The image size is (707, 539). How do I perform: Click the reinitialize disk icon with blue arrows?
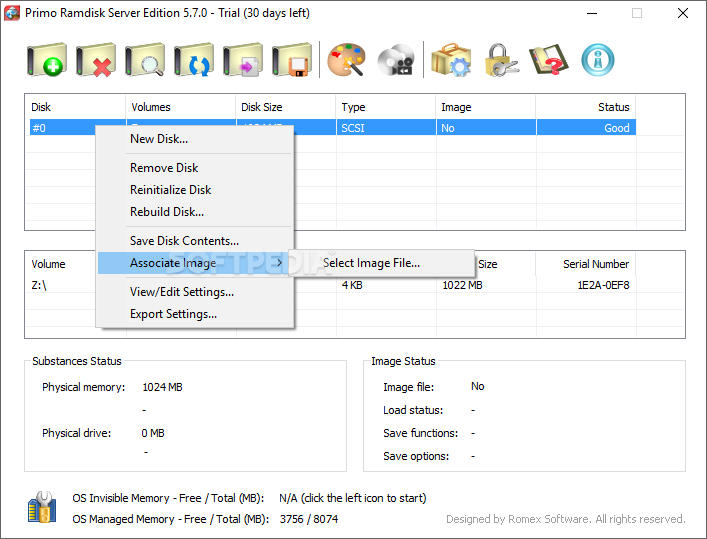click(194, 60)
